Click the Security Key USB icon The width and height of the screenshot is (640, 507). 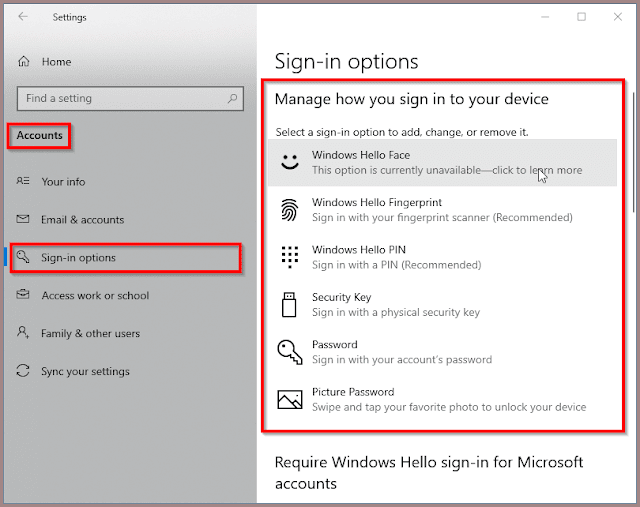click(x=289, y=305)
